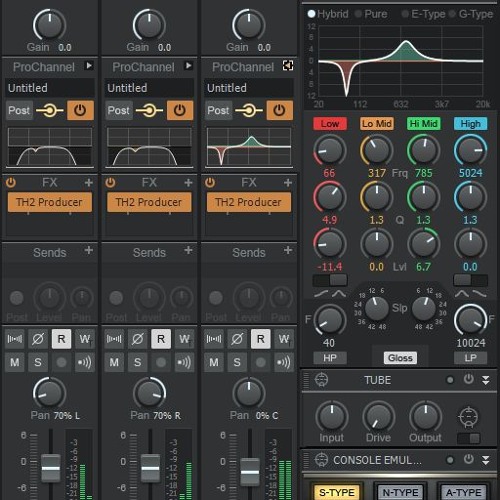Viewport: 500px width, 500px height.
Task: Flip the Low band shelf/peak switch
Action: (x=330, y=280)
